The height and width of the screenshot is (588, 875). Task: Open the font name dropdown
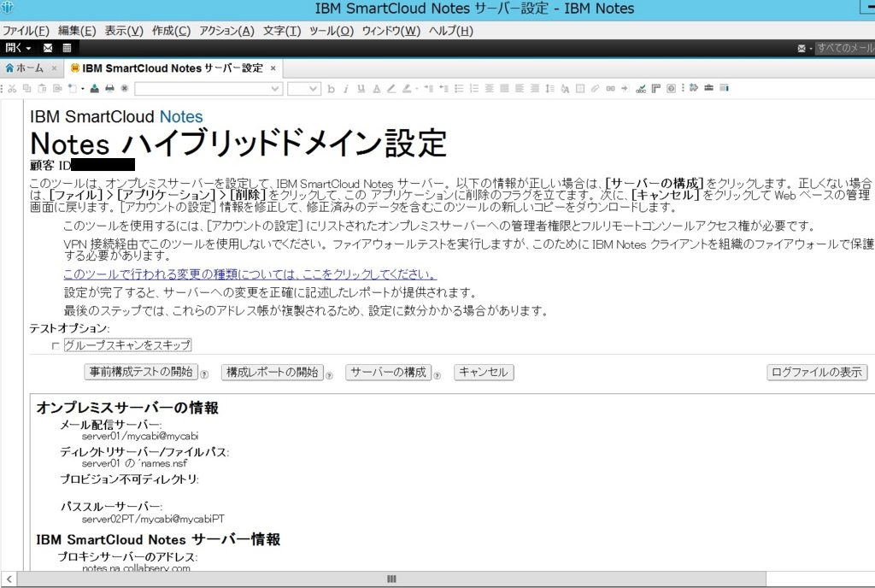click(274, 88)
